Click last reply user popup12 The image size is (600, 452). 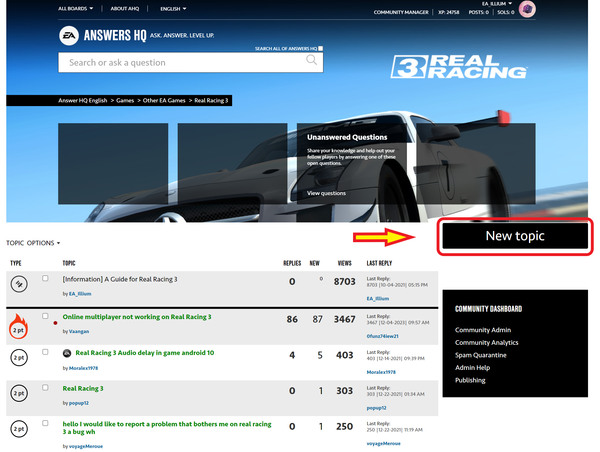point(376,408)
